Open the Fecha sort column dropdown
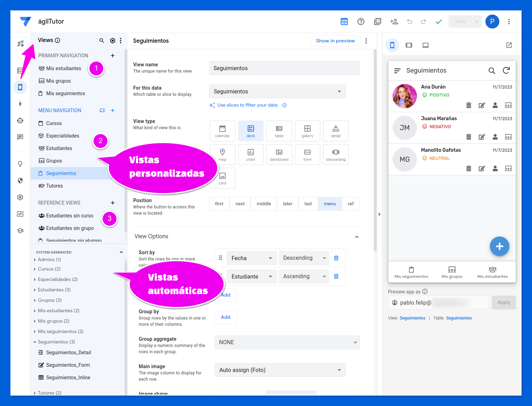The image size is (532, 406). pos(252,258)
